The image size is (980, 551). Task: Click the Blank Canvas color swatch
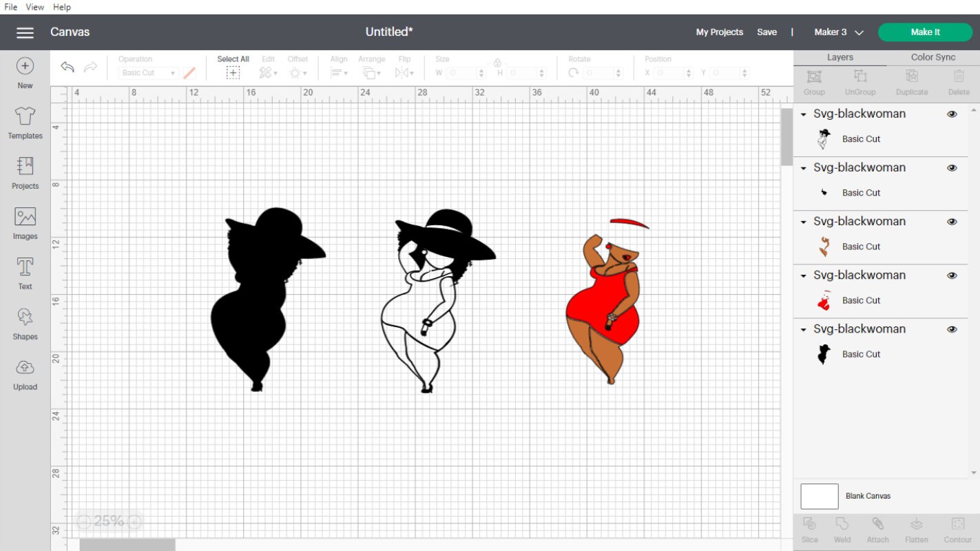819,496
